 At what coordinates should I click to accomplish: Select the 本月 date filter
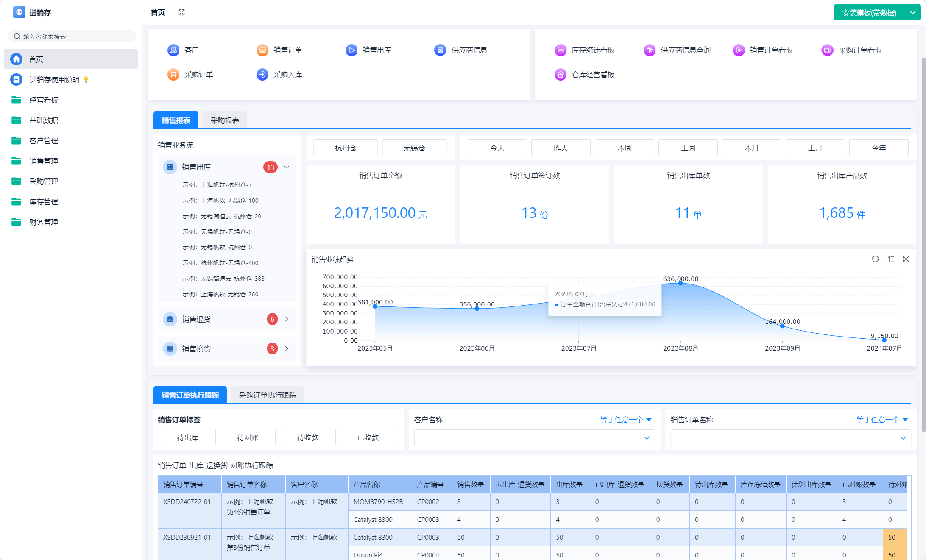coord(751,148)
